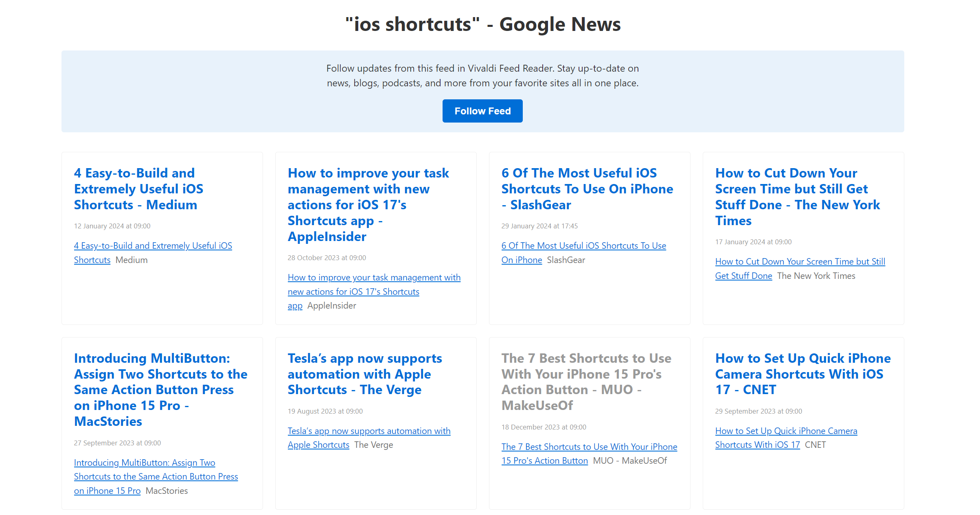Click underlined 'How to Set Up Quick' summary link
980x515 pixels.
(786, 431)
